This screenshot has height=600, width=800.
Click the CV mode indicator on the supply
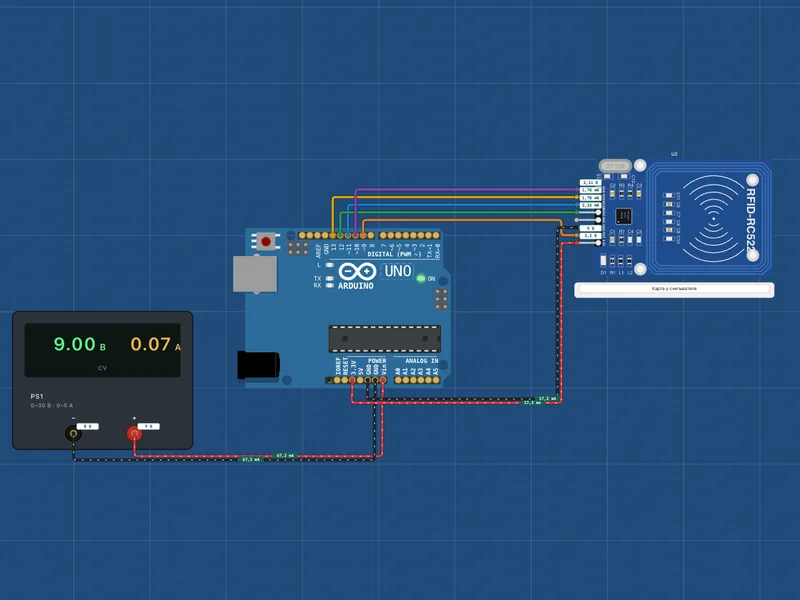[x=102, y=368]
